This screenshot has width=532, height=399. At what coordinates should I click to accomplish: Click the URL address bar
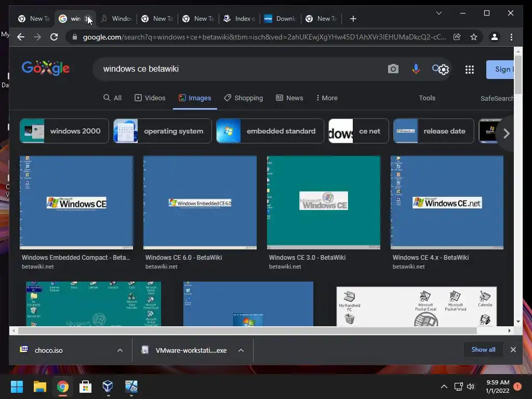coord(264,37)
